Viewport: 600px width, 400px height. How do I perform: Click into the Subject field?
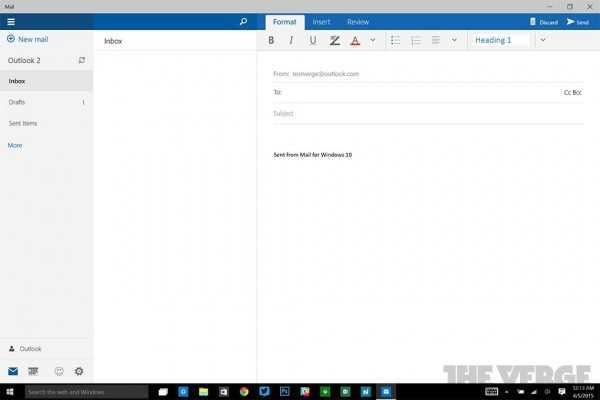coord(428,114)
